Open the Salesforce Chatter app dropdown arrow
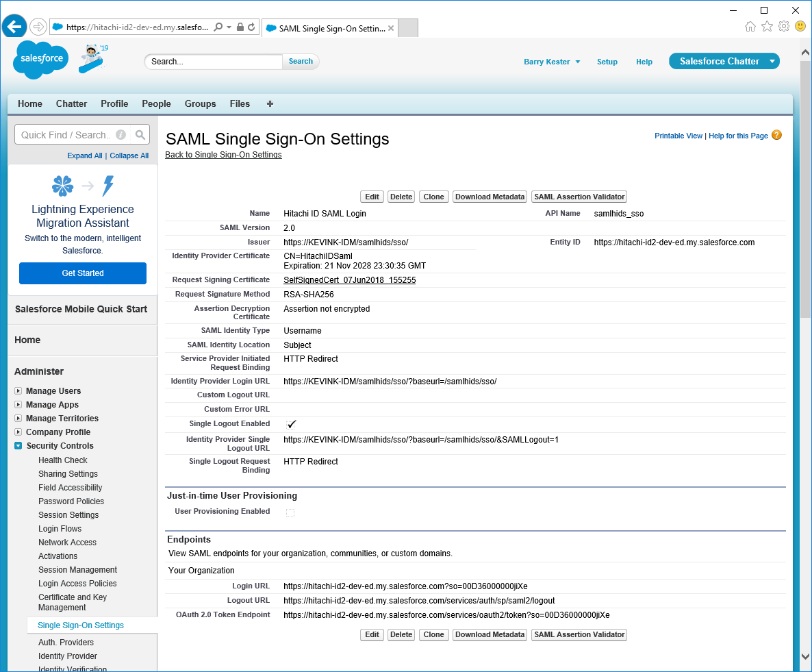The image size is (812, 672). (772, 62)
